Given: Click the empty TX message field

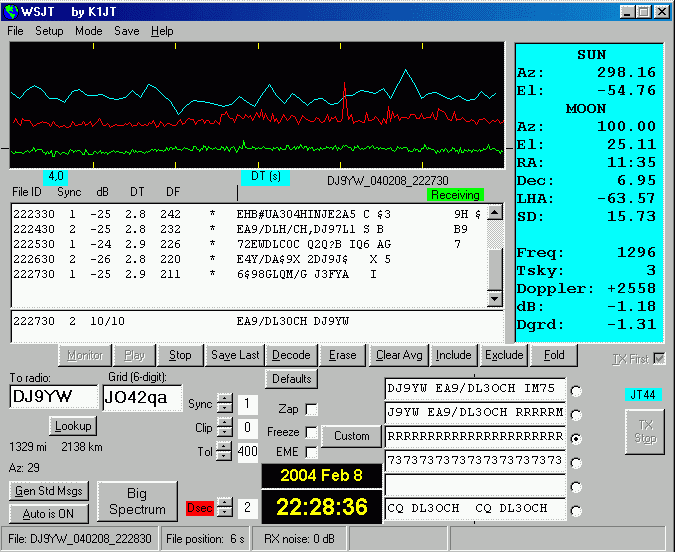Looking at the screenshot, I should tap(475, 484).
